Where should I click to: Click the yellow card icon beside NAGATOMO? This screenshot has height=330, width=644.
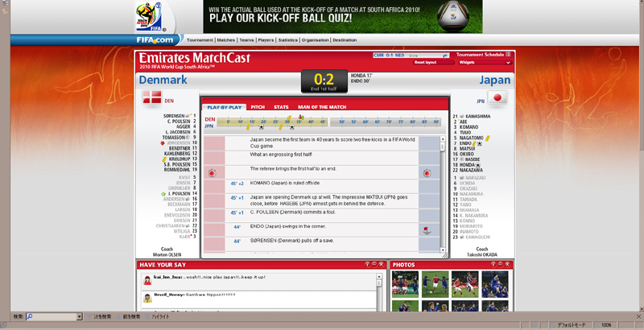click(488, 138)
